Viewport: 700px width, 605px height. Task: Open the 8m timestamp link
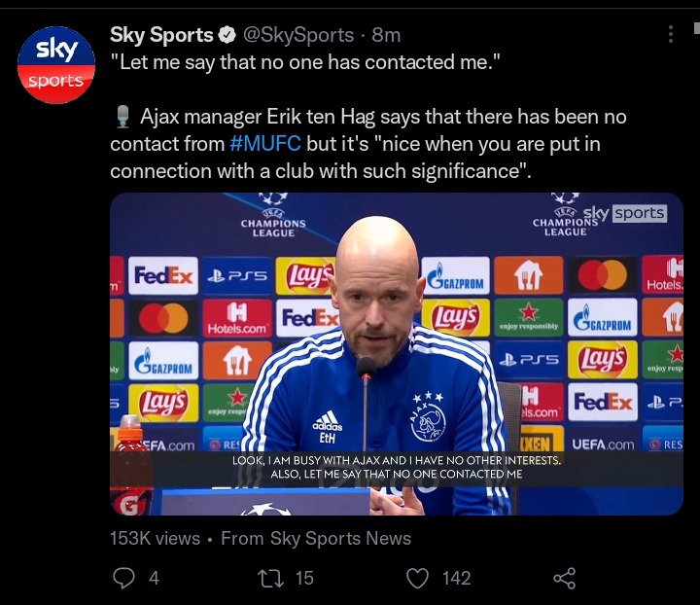(x=386, y=35)
